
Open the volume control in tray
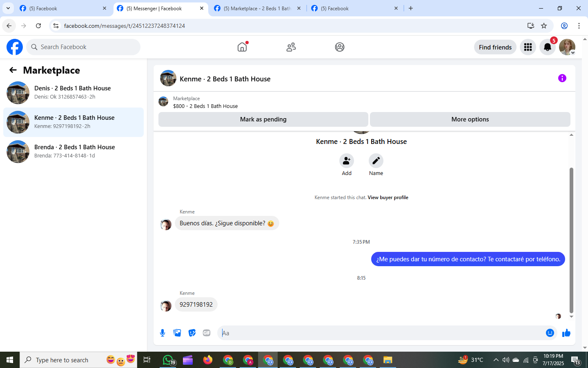tap(506, 360)
